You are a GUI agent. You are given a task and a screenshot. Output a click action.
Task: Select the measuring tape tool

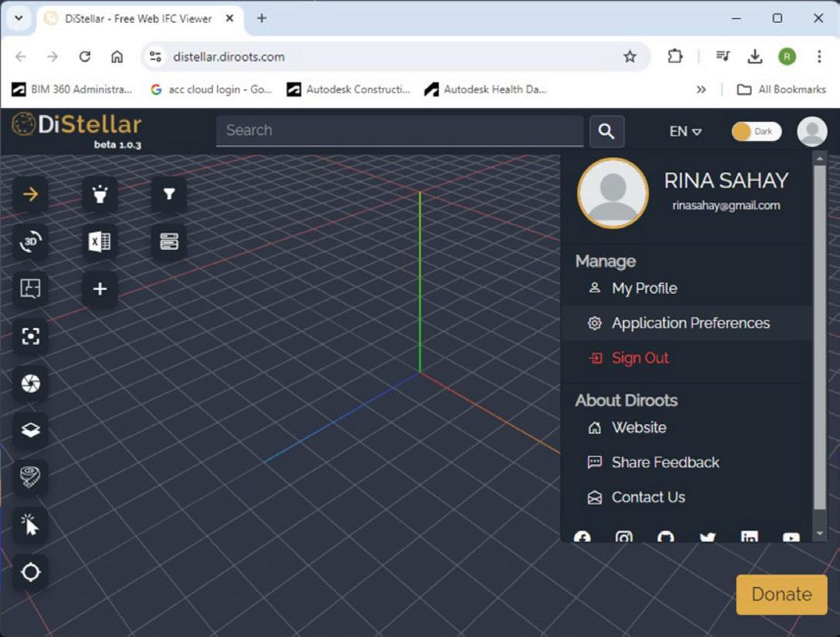click(x=31, y=477)
